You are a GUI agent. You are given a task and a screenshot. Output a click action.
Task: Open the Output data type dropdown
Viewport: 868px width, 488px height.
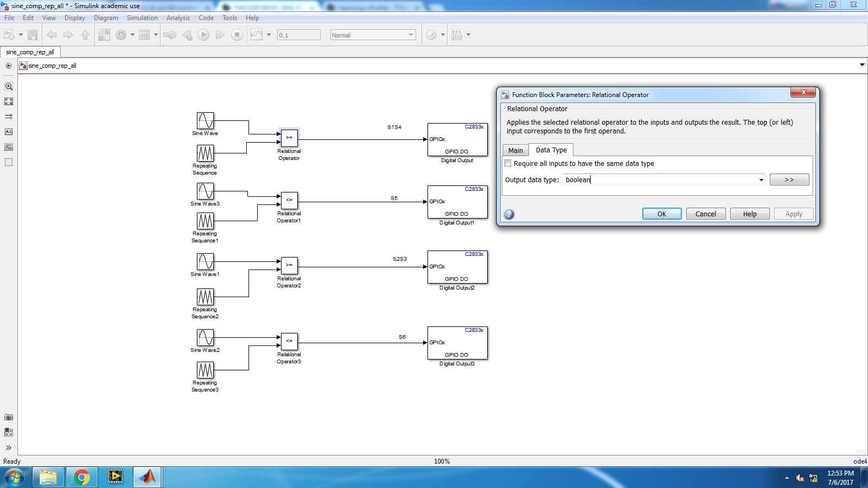pos(761,180)
